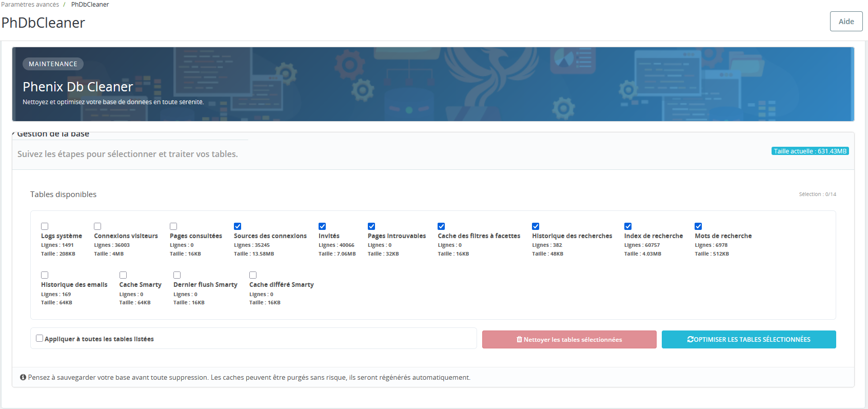
Task: Go to Paramètres avancés breadcrumb
Action: pyautogui.click(x=30, y=5)
